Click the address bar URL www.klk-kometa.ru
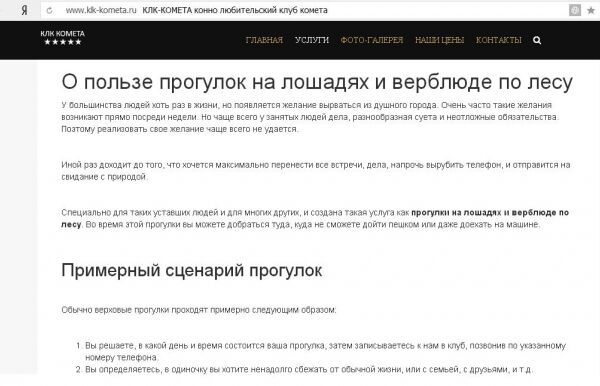The image size is (600, 386). [x=101, y=10]
